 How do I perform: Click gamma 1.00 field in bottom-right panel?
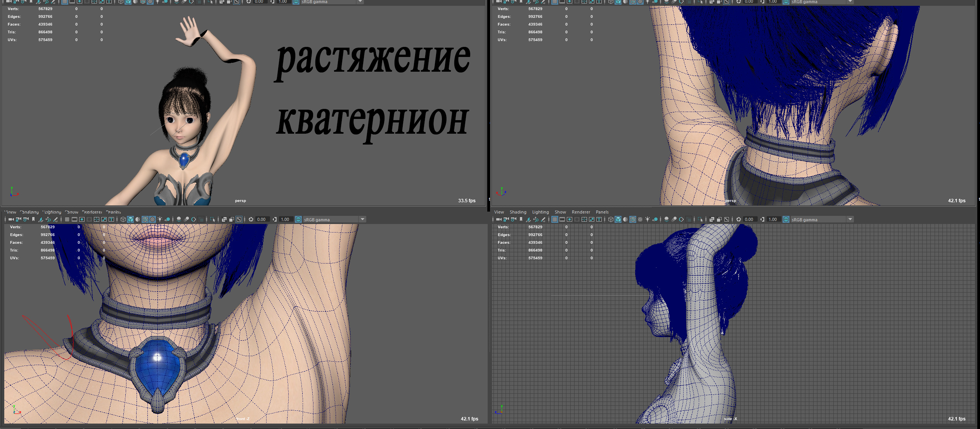tap(772, 219)
